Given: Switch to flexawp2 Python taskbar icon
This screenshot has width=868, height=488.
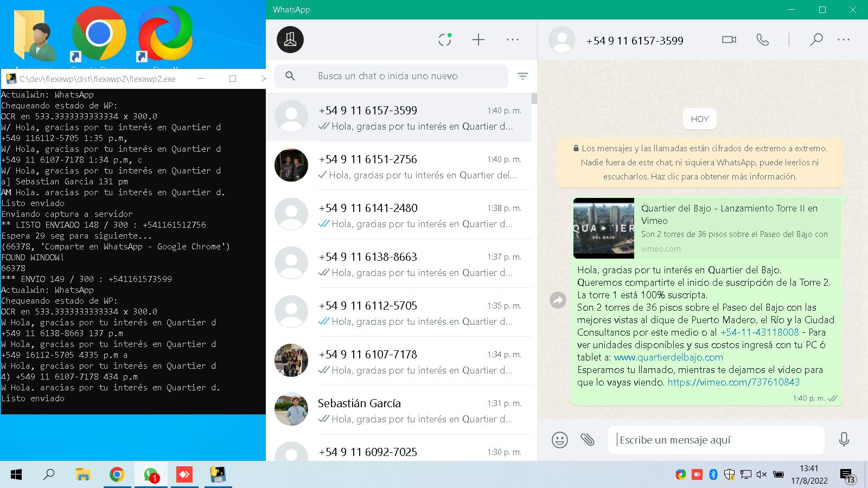Looking at the screenshot, I should point(218,475).
